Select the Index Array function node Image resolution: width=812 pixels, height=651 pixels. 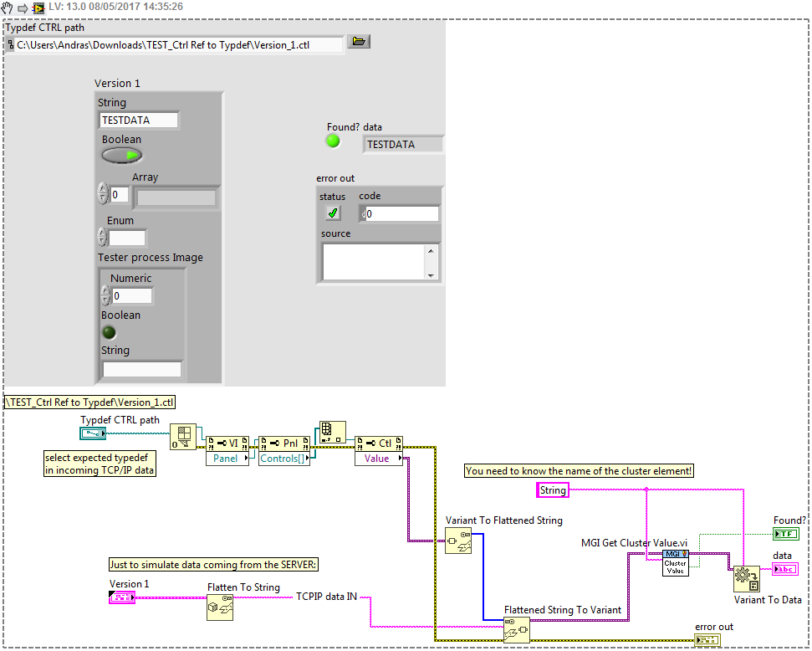coord(331,431)
